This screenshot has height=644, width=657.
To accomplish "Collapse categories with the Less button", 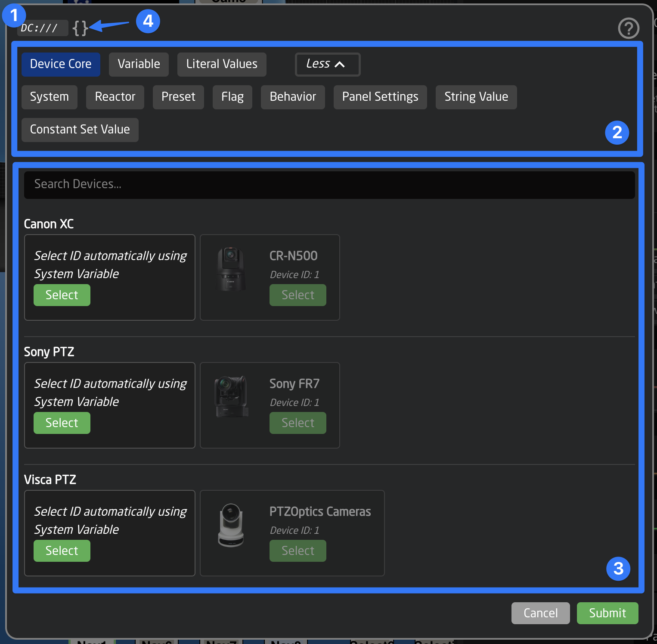I will [x=328, y=64].
